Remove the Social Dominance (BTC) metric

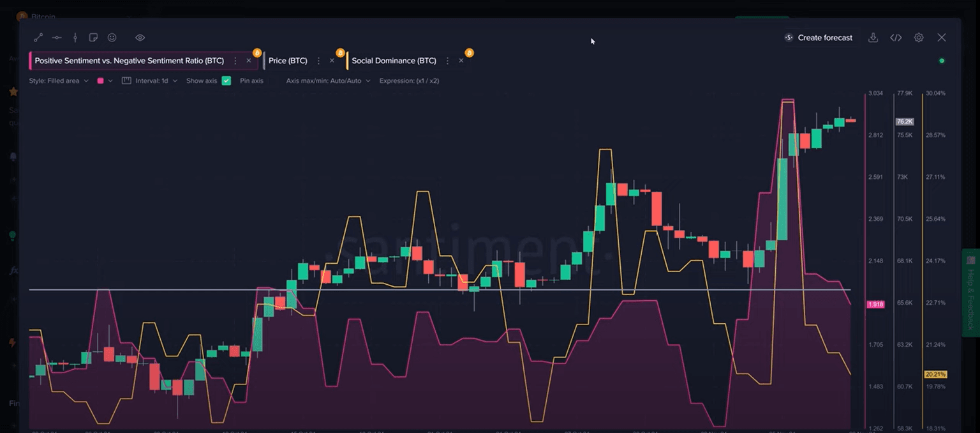point(461,61)
